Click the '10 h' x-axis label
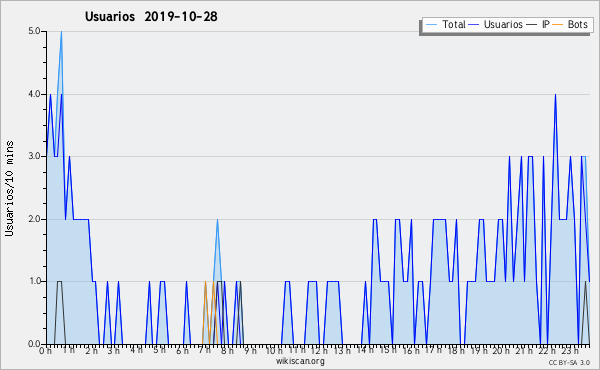Image resolution: width=600 pixels, height=370 pixels. 274,351
